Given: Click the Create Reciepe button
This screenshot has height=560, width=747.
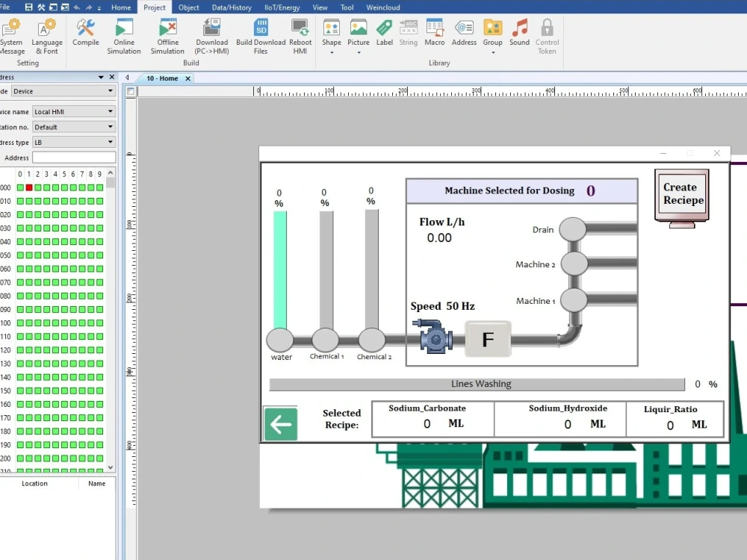Looking at the screenshot, I should 681,193.
